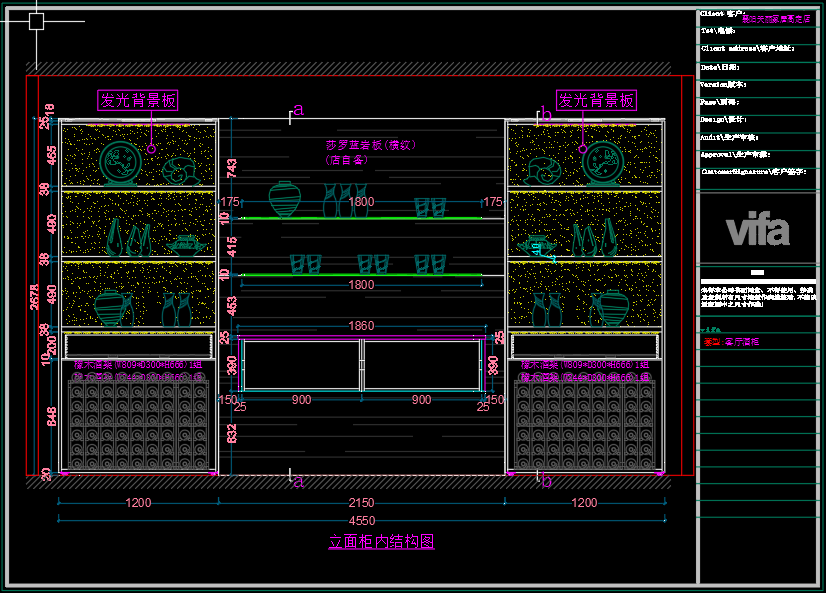The width and height of the screenshot is (826, 593).
Task: Select the boat ornament on left cabinet middle shelf
Action: pos(184,243)
